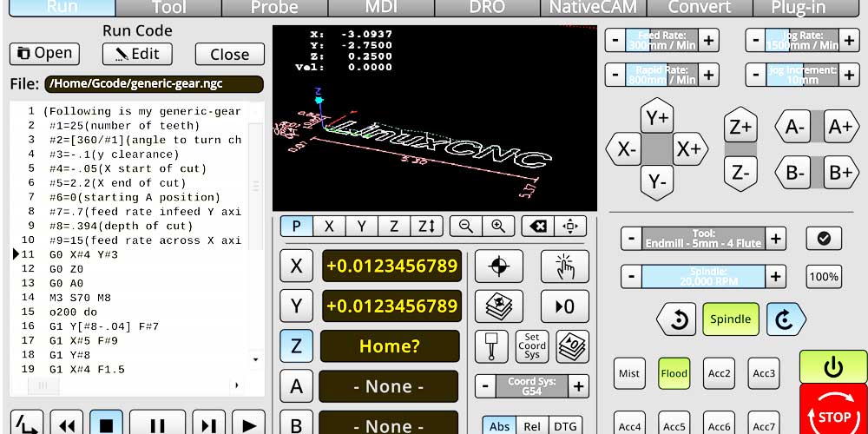Select next tool after Endmill 5mm
Viewport: 868px width, 434px height.
coord(776,240)
